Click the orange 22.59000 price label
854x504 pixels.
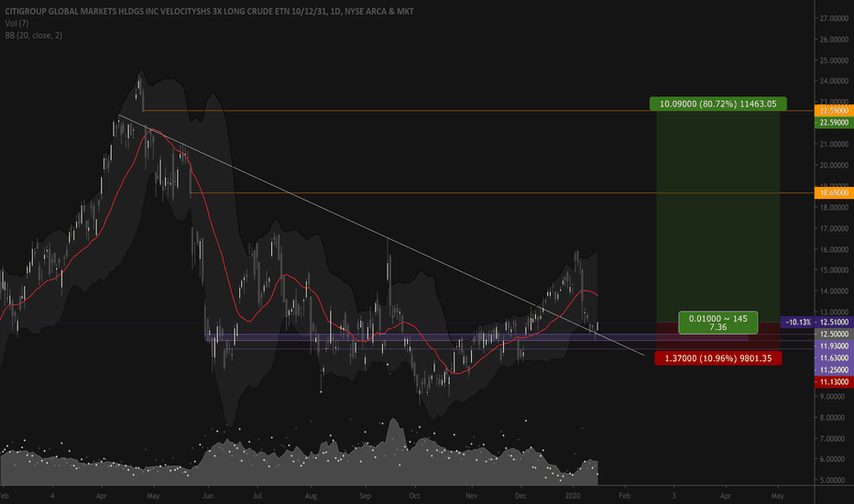pyautogui.click(x=834, y=111)
